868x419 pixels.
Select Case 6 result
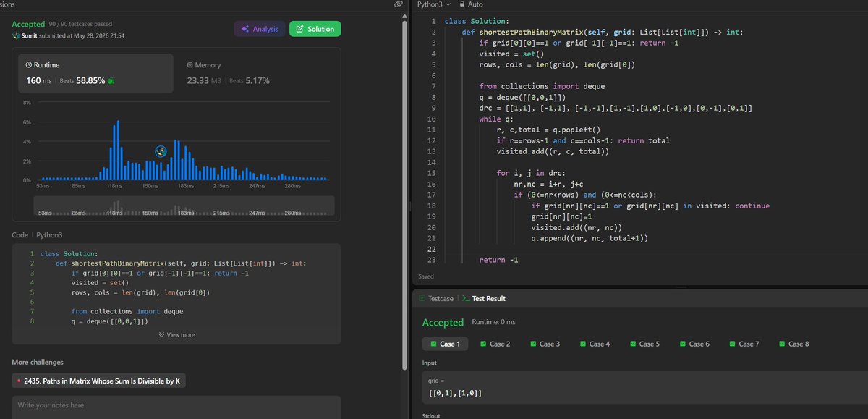(694, 344)
